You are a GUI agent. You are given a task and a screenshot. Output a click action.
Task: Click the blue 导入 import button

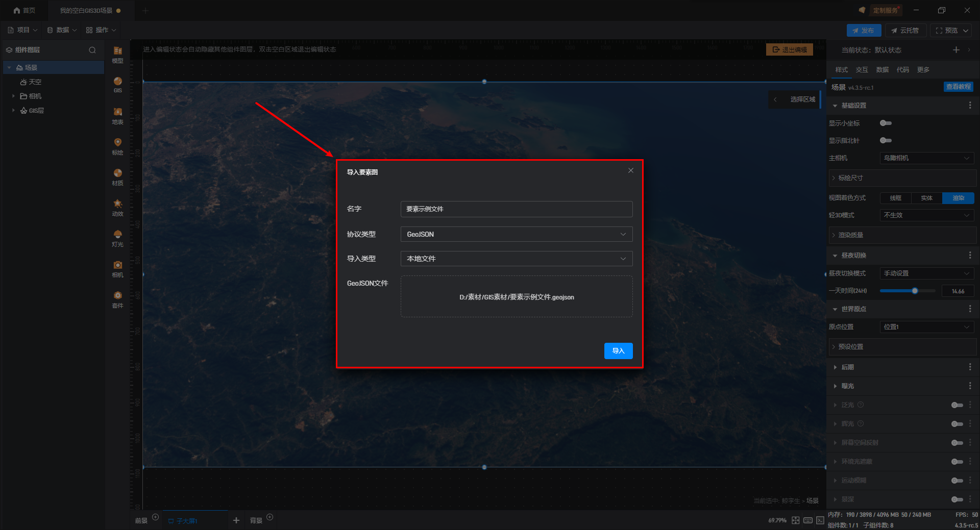click(618, 351)
